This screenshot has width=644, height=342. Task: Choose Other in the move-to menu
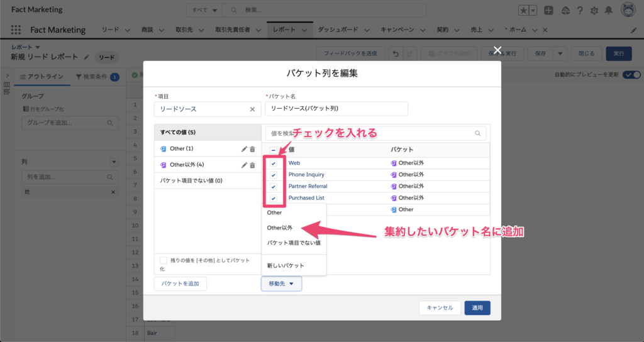[294, 212]
